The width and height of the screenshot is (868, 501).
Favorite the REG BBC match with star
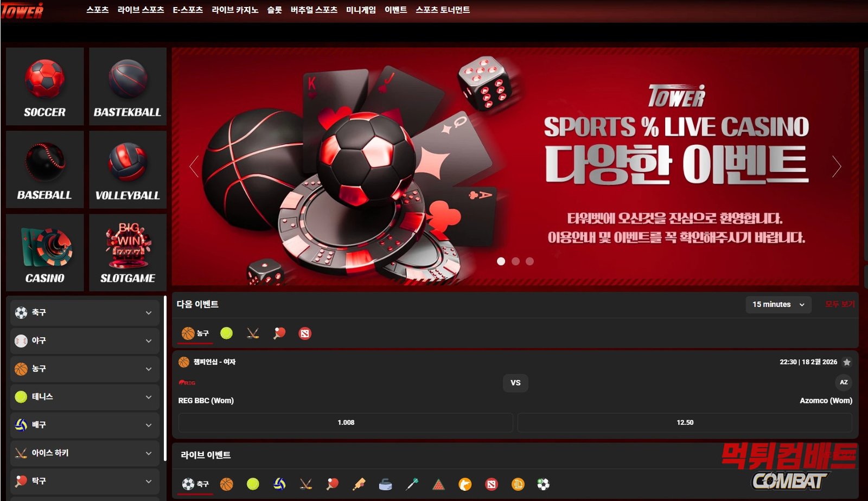coord(847,362)
